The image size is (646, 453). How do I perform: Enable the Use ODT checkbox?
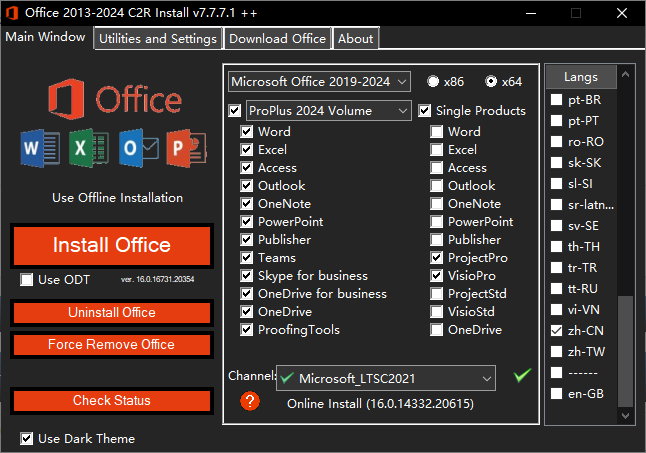(x=27, y=280)
